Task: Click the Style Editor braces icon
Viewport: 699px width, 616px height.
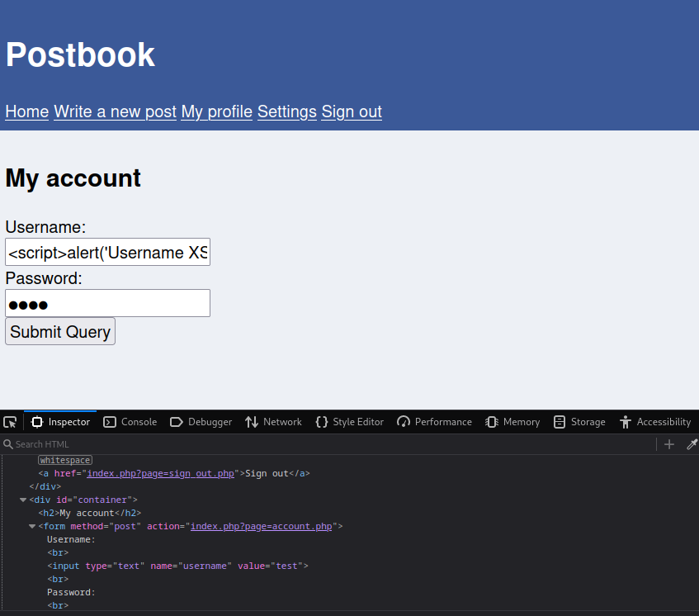Action: tap(321, 422)
